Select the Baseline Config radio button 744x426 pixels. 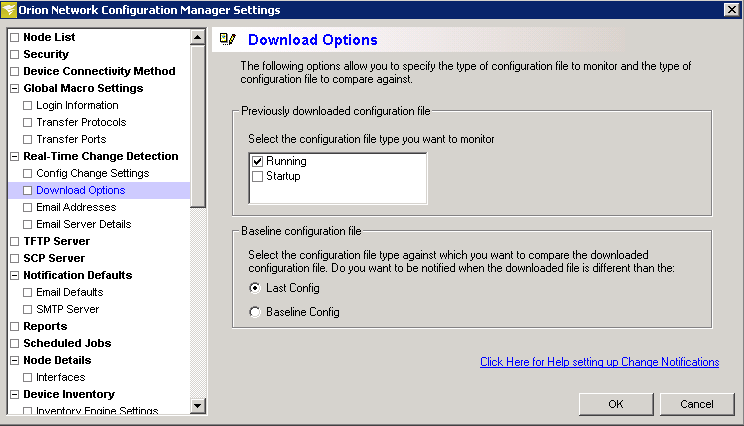pyautogui.click(x=255, y=312)
